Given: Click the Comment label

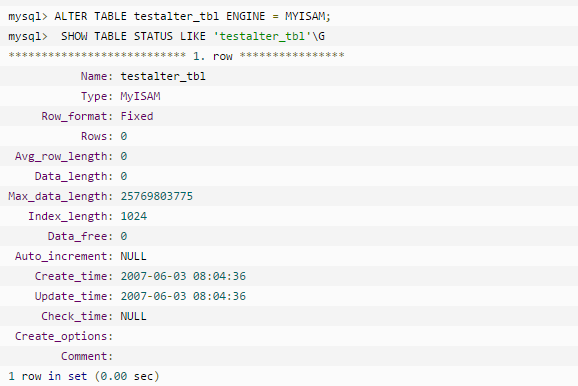Looking at the screenshot, I should tap(87, 356).
